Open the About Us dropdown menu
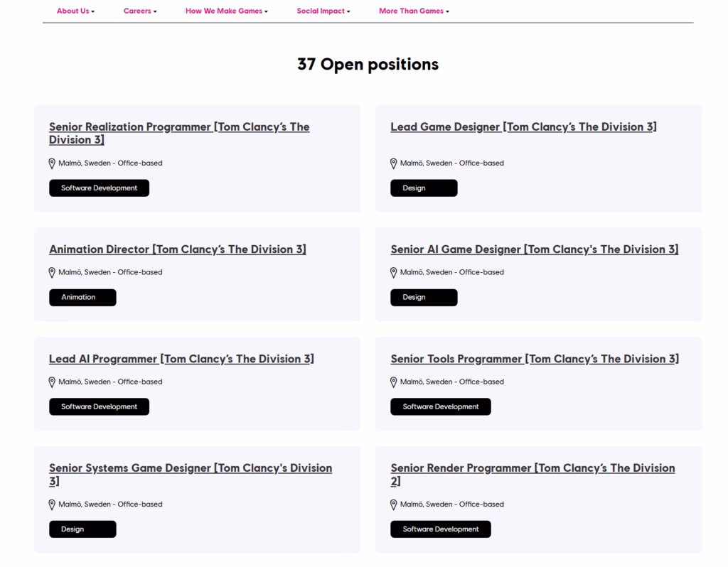Screen dimensions: 728x567 point(75,11)
